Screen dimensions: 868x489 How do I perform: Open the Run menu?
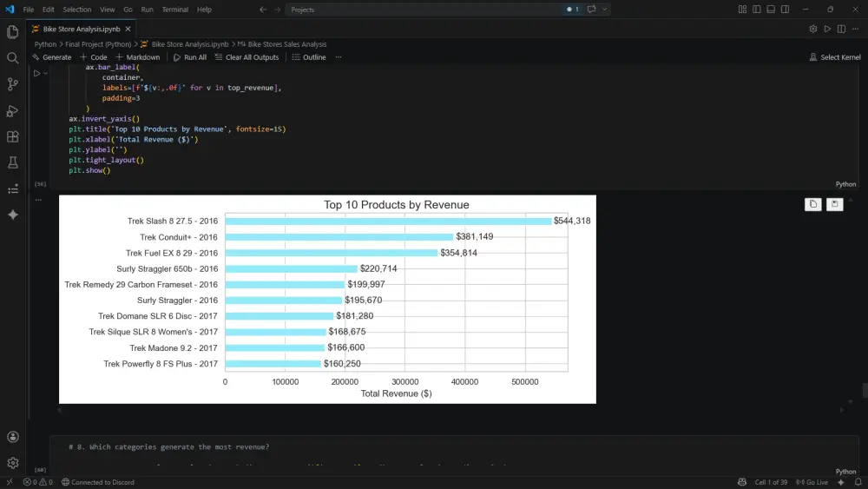(147, 10)
